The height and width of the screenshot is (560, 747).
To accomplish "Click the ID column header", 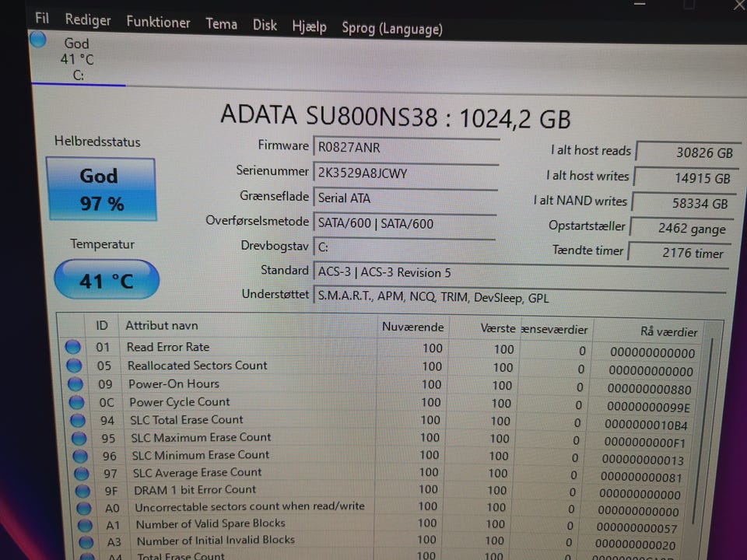I will click(101, 325).
